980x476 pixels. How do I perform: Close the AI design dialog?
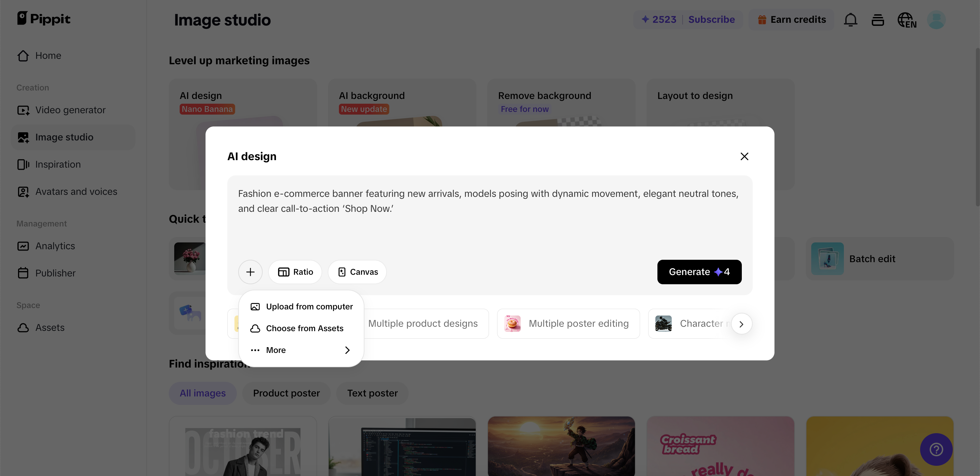(744, 156)
